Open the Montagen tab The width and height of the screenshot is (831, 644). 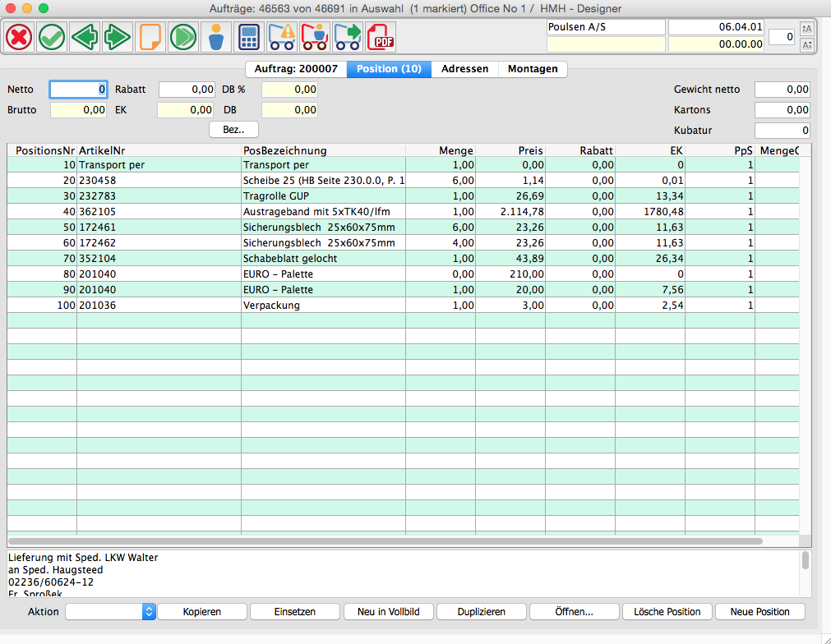tap(533, 69)
